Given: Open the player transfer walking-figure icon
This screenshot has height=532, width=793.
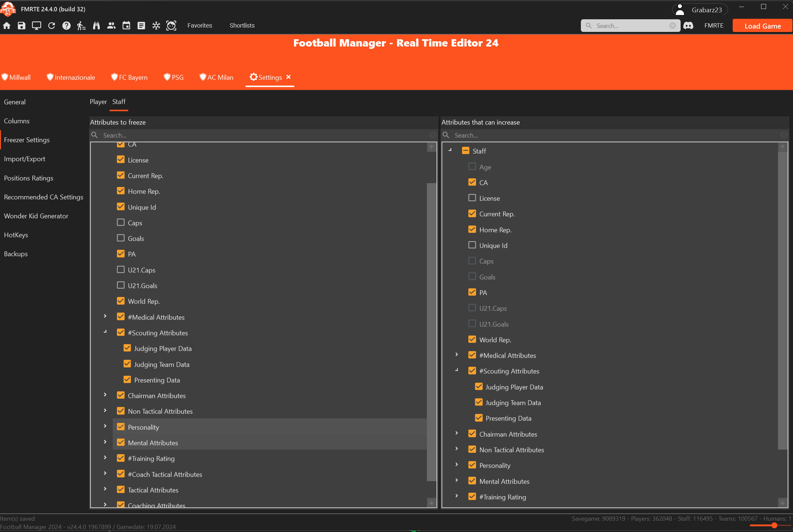Looking at the screenshot, I should click(x=81, y=26).
